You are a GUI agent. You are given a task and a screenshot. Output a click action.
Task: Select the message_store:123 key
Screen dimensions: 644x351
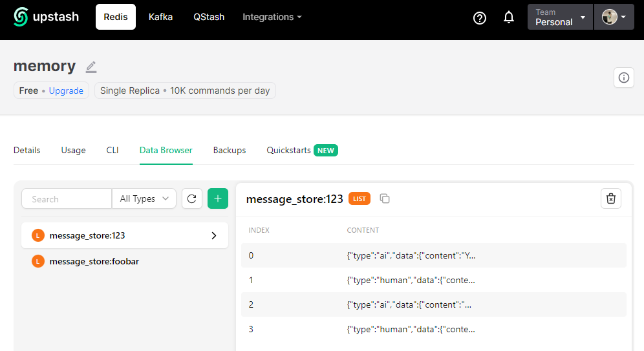click(x=125, y=236)
